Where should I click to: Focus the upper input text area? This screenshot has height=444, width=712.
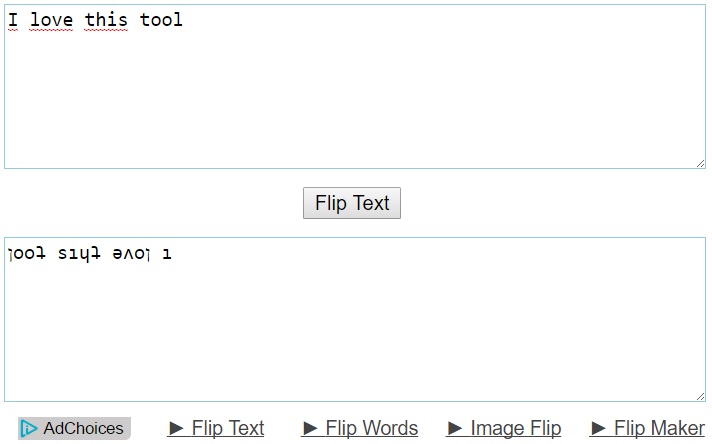coord(355,86)
